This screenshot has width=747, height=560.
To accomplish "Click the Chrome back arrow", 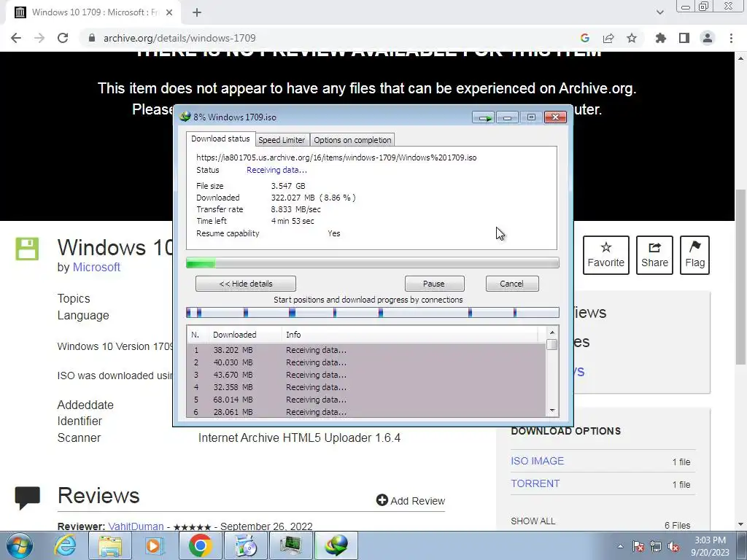I will click(x=16, y=38).
